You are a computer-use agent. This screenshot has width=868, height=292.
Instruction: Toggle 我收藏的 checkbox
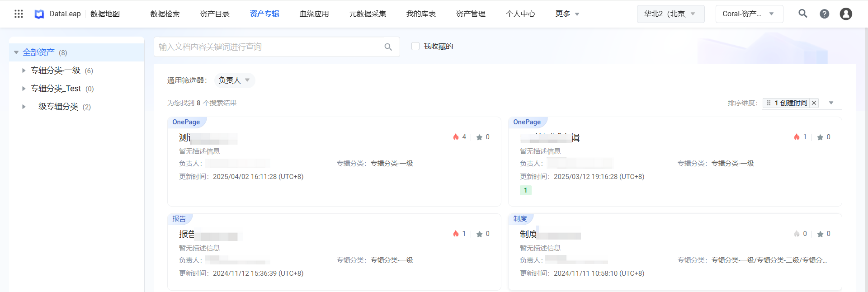coord(415,46)
